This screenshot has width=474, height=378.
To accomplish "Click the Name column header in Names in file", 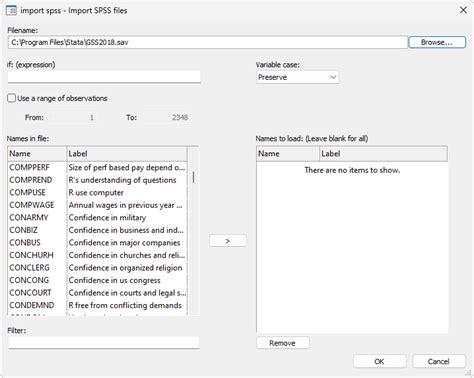I will [x=37, y=154].
